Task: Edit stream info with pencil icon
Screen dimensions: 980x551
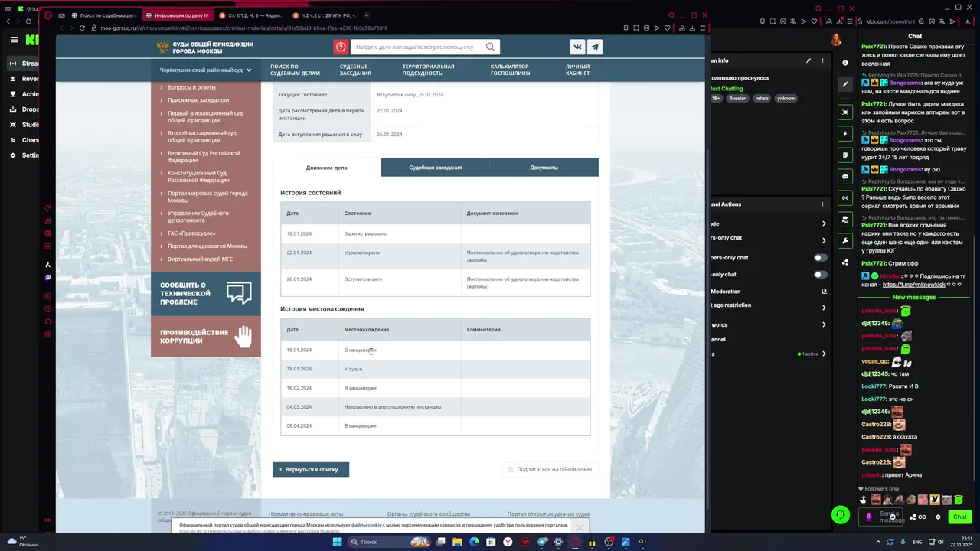Action: pyautogui.click(x=808, y=60)
